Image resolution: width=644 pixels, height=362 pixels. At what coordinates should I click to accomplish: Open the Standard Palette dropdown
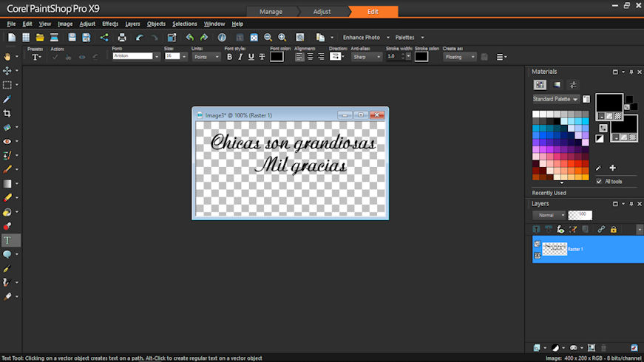click(555, 99)
